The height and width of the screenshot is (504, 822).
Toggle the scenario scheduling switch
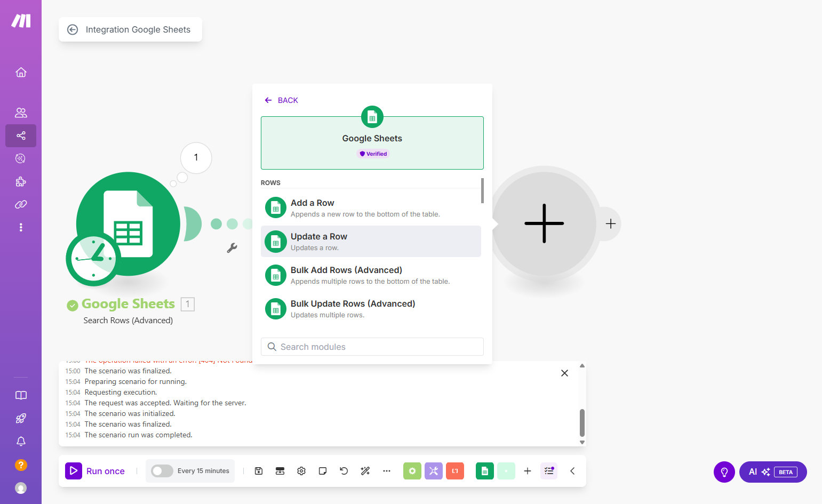162,471
